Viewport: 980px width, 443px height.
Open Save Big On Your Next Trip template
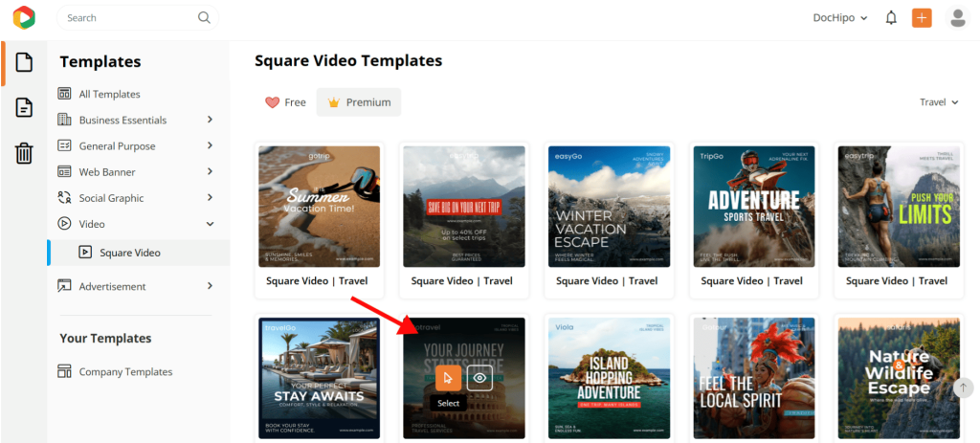464,207
